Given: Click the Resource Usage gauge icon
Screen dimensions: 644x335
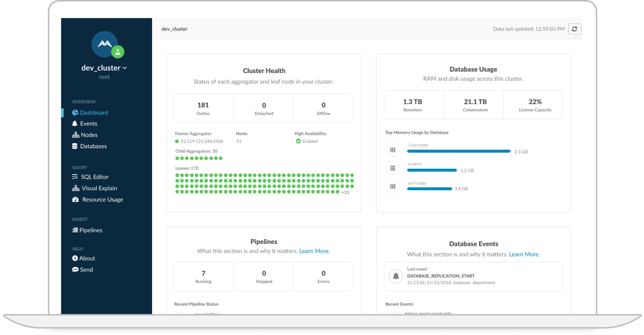Looking at the screenshot, I should point(75,199).
